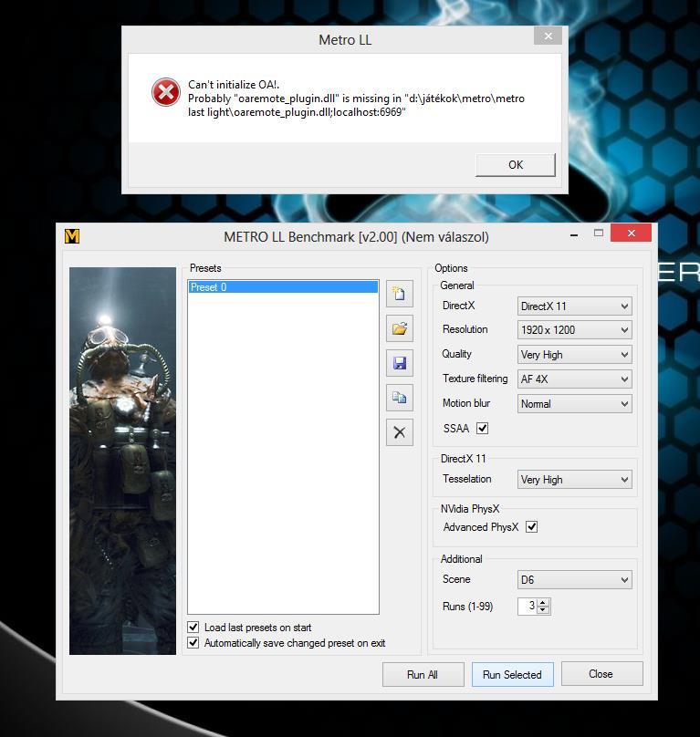Close the Metro LL error dialog

[549, 36]
